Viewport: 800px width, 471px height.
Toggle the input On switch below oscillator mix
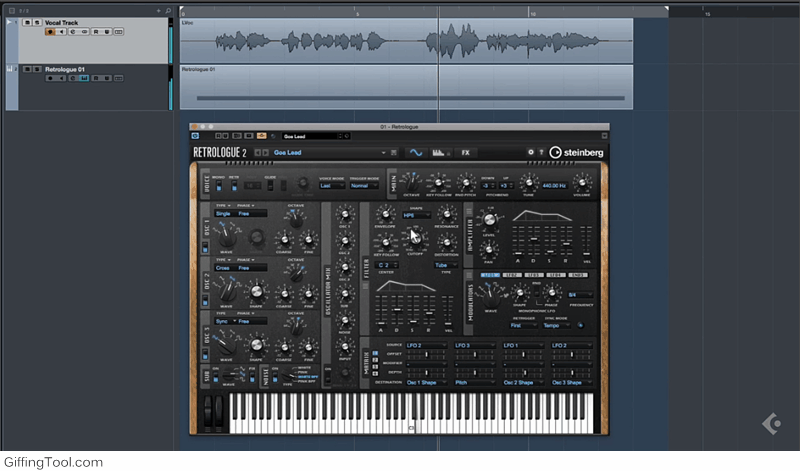(x=328, y=378)
